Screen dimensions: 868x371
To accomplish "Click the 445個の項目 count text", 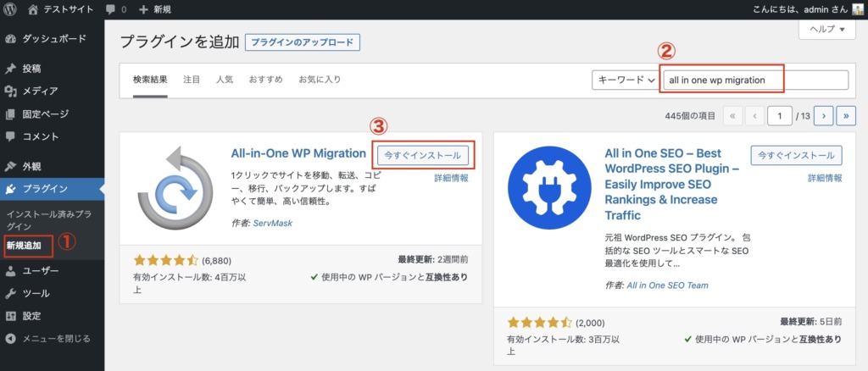I will click(689, 116).
